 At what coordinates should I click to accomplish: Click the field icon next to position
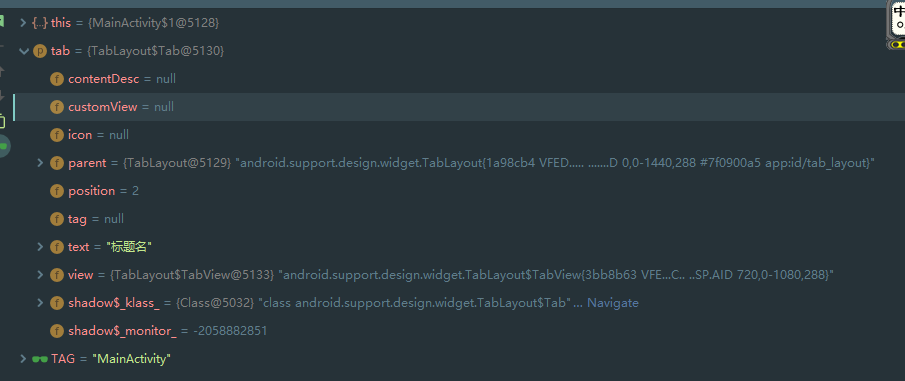[x=57, y=191]
